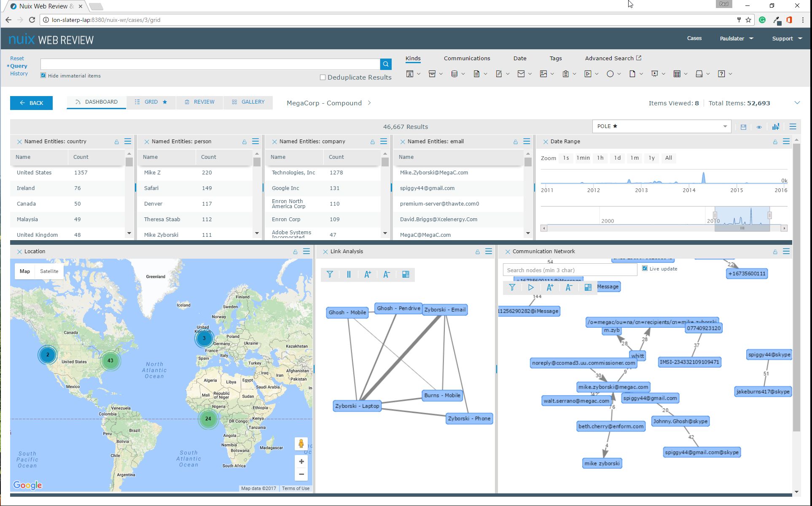812x506 pixels.
Task: Expand the email kind filter dropdown arrow
Action: coord(530,74)
